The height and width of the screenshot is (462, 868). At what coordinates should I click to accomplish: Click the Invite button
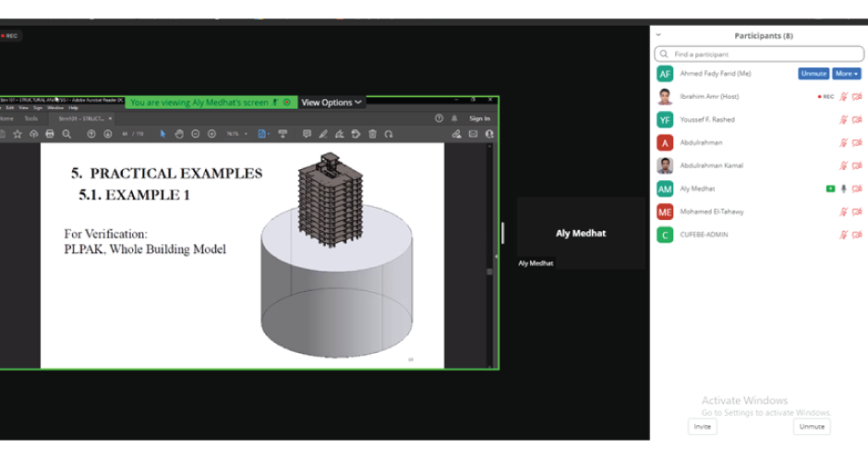click(702, 426)
